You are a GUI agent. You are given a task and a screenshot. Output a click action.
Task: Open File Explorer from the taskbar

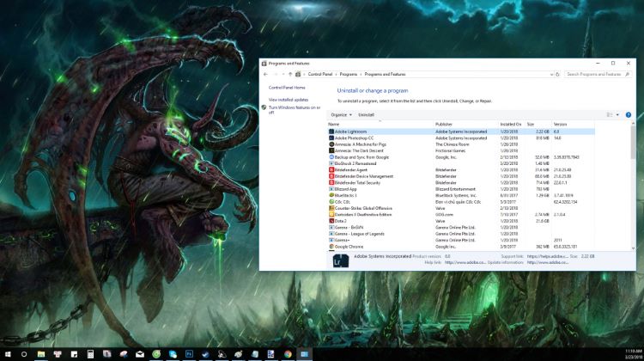pos(40,354)
